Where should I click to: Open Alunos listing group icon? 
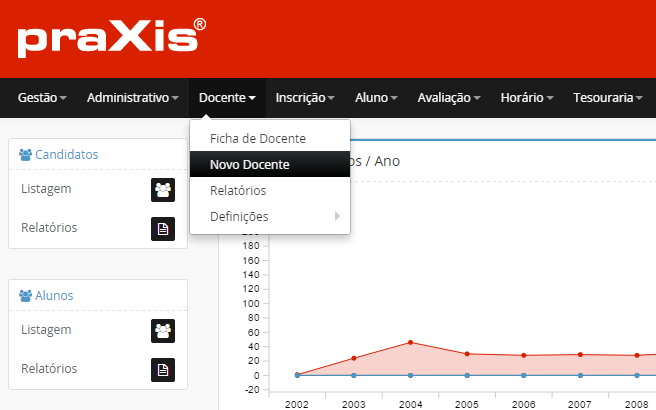point(162,330)
